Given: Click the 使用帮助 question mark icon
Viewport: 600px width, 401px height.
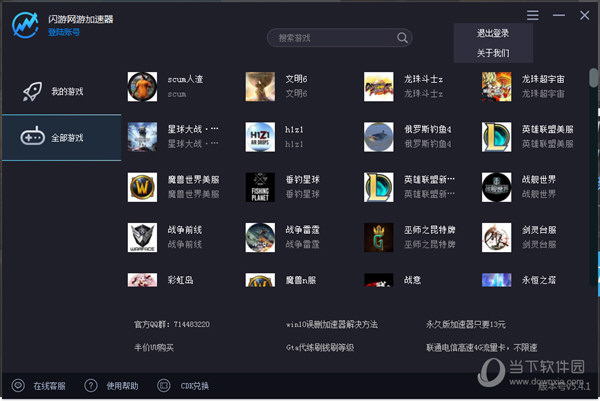Looking at the screenshot, I should (91, 385).
